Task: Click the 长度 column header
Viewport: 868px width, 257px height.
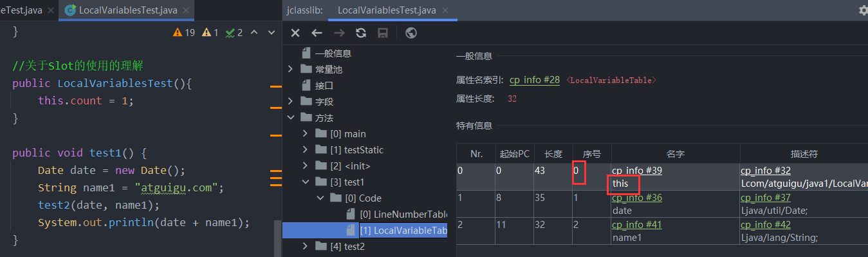Action: 553,154
